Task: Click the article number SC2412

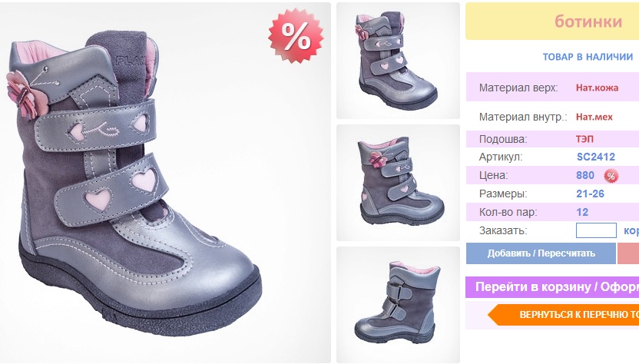Action: tap(596, 157)
